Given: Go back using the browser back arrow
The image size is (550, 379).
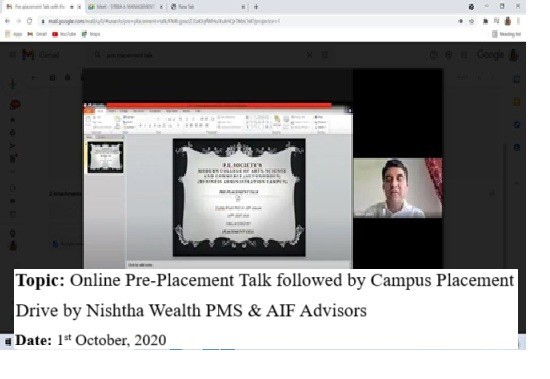Looking at the screenshot, I should [7, 21].
